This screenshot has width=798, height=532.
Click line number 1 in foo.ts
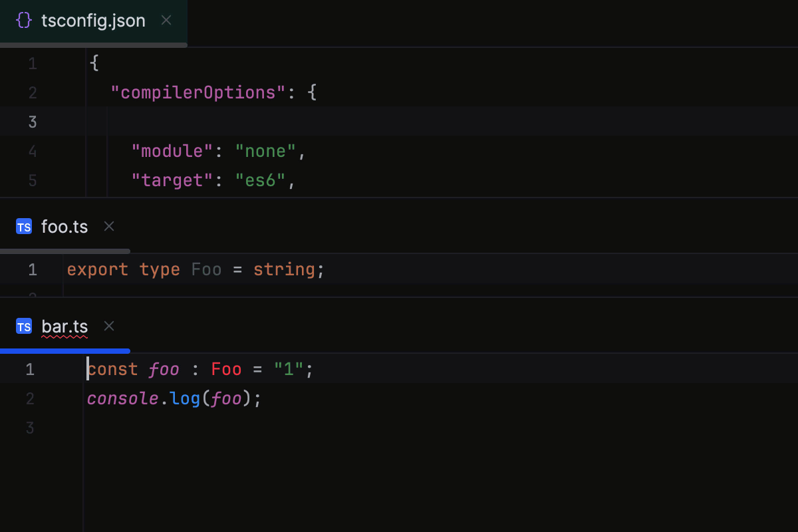pos(32,269)
